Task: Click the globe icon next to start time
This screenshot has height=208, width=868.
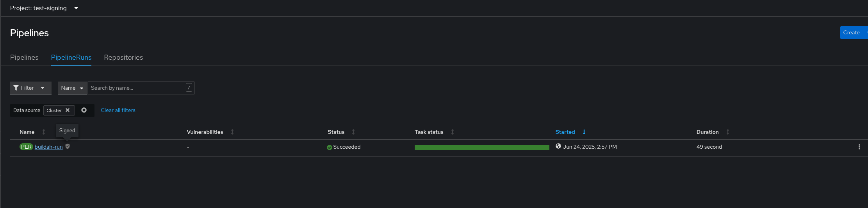Action: 558,146
